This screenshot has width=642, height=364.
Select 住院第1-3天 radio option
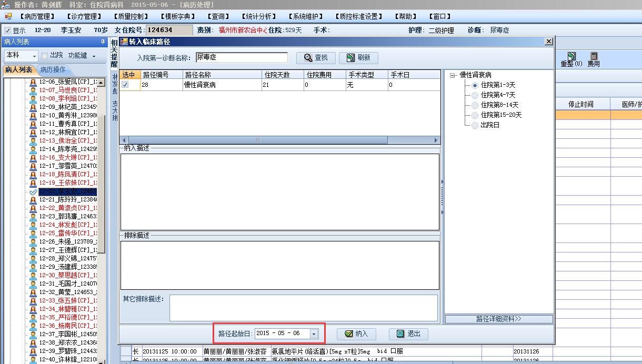coord(475,85)
